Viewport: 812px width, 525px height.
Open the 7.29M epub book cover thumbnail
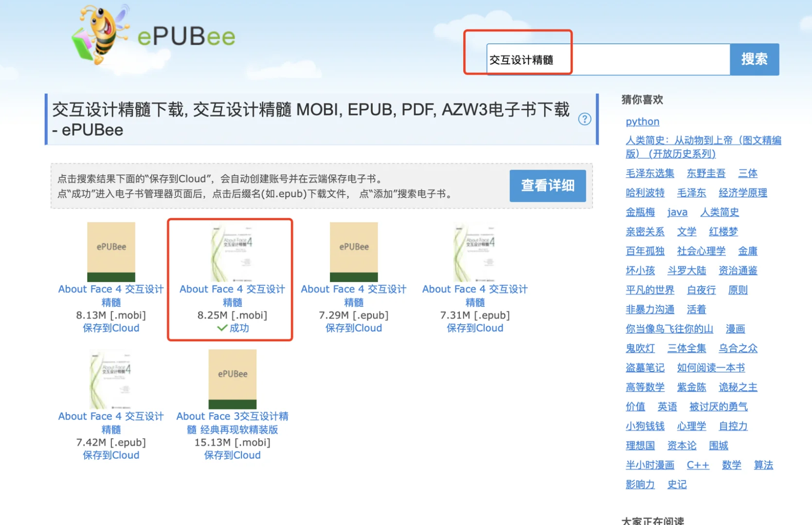pyautogui.click(x=354, y=252)
